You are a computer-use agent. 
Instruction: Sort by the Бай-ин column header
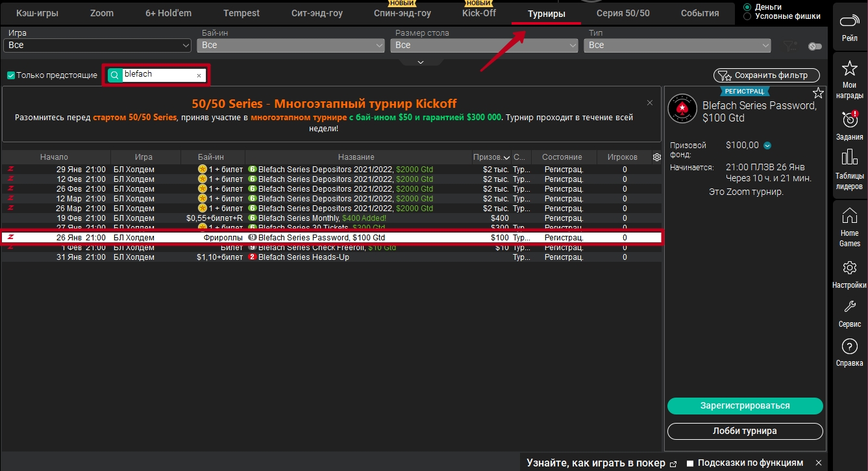(211, 157)
